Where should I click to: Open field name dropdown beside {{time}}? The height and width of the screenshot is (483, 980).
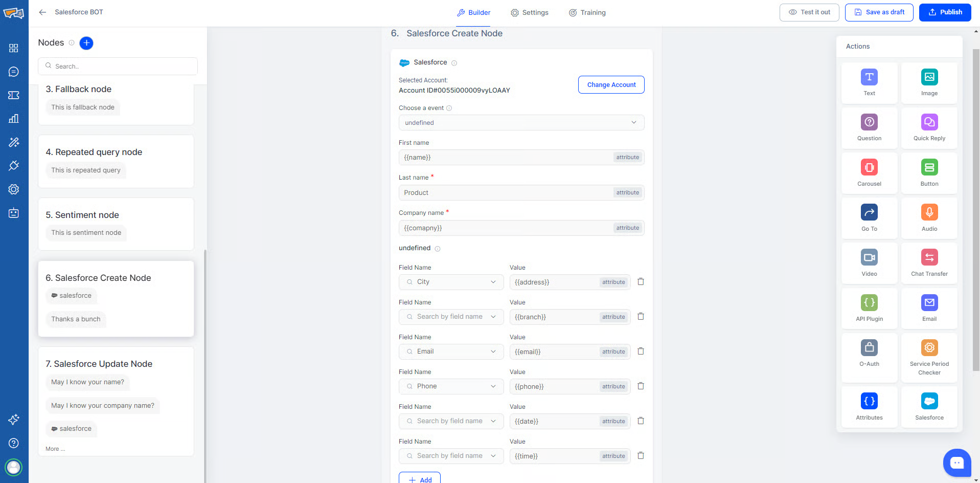pyautogui.click(x=451, y=456)
